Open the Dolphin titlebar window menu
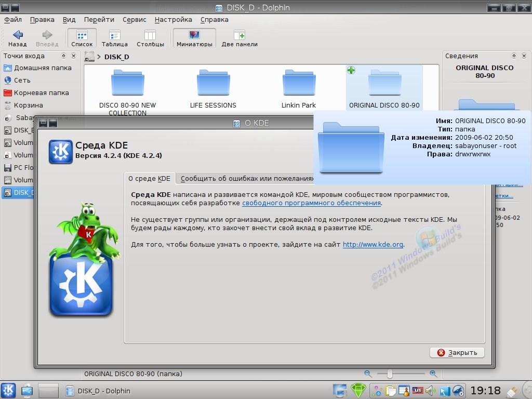Screen dimensions: 532x399 pos(6,7)
